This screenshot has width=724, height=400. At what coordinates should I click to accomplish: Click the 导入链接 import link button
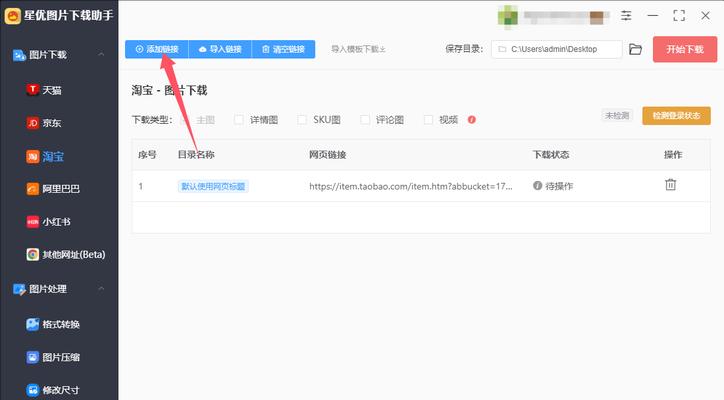coord(220,49)
